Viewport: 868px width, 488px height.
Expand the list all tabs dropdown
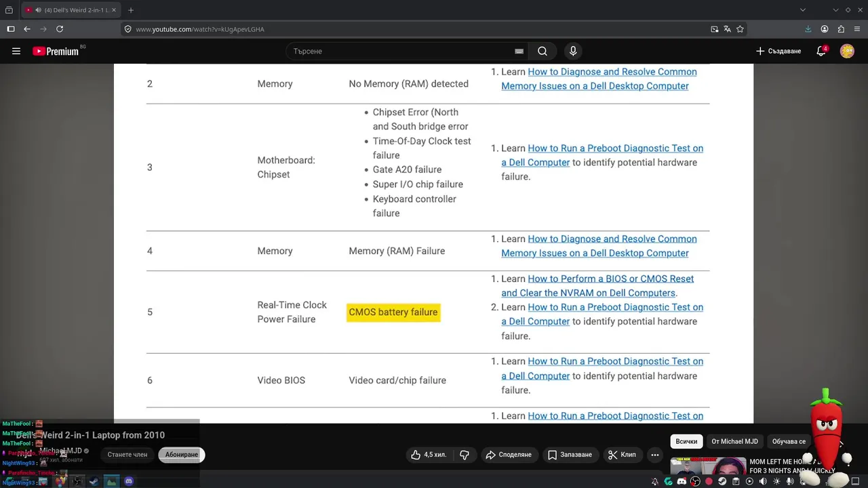(x=803, y=10)
